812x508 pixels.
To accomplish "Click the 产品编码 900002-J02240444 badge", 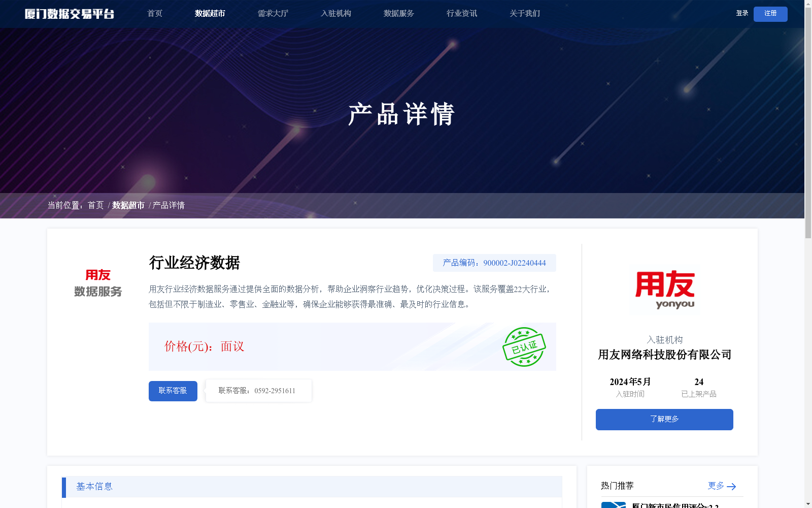I will click(x=494, y=263).
